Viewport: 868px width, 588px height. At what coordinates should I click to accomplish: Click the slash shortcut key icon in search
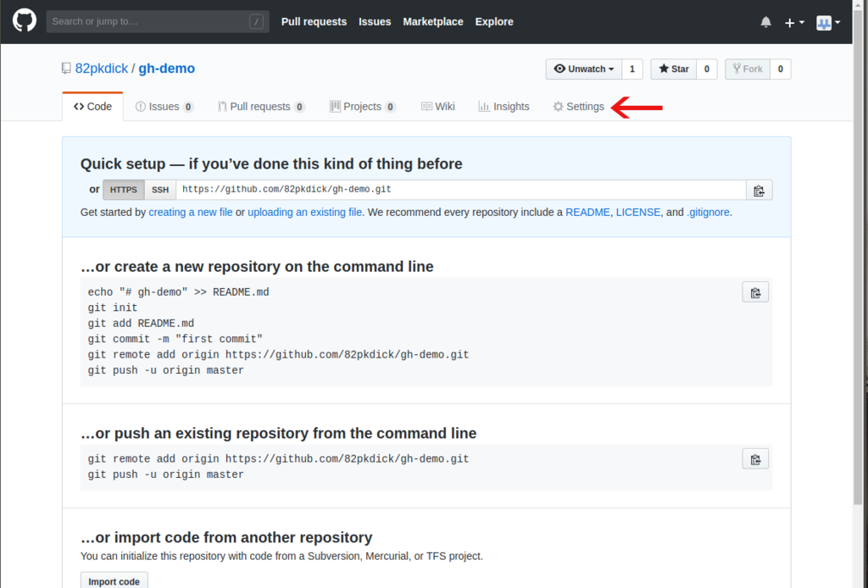[256, 21]
